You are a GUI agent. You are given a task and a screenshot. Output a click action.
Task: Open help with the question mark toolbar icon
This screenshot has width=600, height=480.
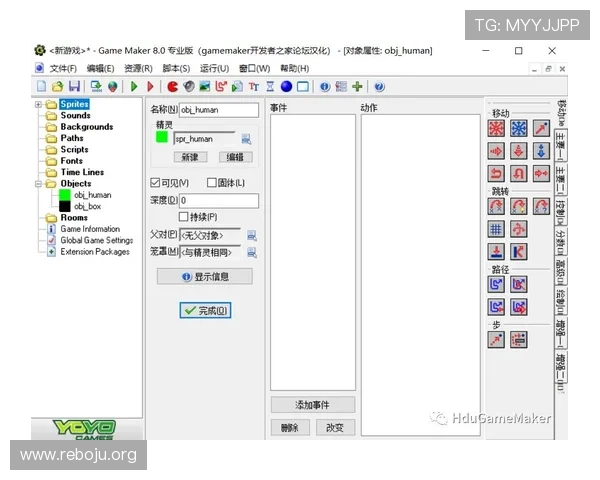(x=379, y=87)
